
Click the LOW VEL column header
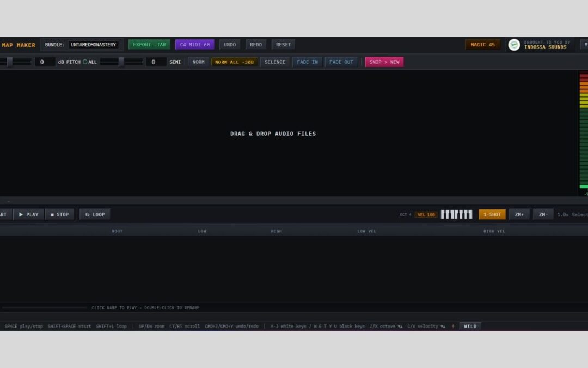click(366, 231)
